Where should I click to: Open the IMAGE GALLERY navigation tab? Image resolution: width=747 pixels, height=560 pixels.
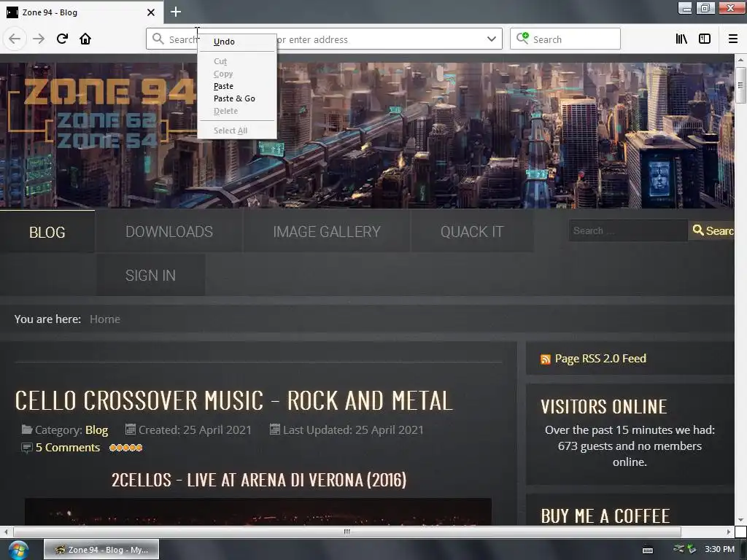pos(327,231)
